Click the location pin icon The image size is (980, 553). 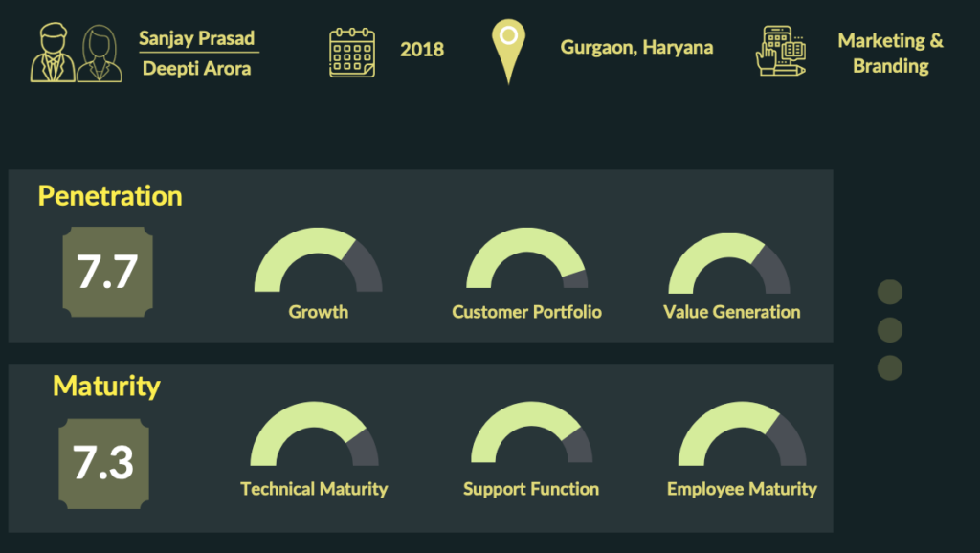(x=509, y=52)
